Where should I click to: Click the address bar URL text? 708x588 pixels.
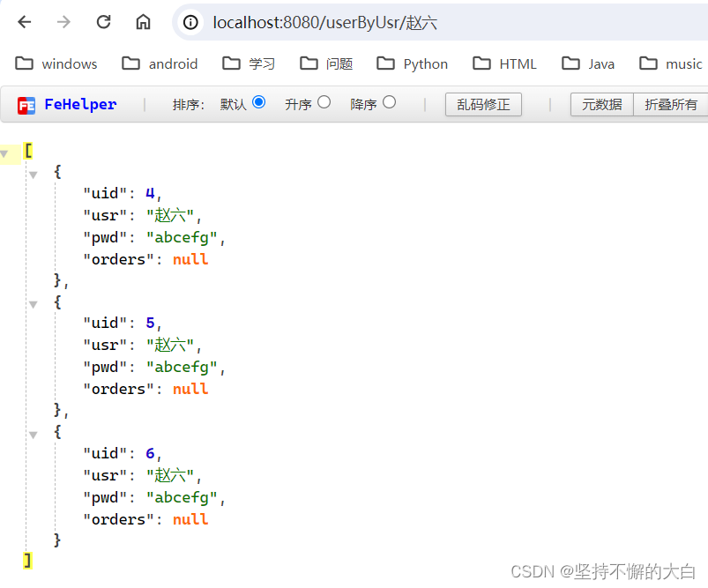324,23
